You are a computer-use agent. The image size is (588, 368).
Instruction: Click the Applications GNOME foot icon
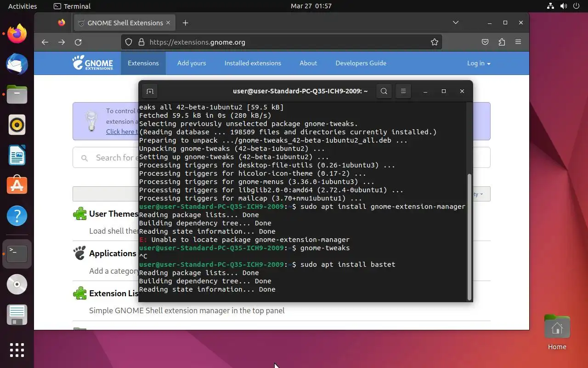80,253
